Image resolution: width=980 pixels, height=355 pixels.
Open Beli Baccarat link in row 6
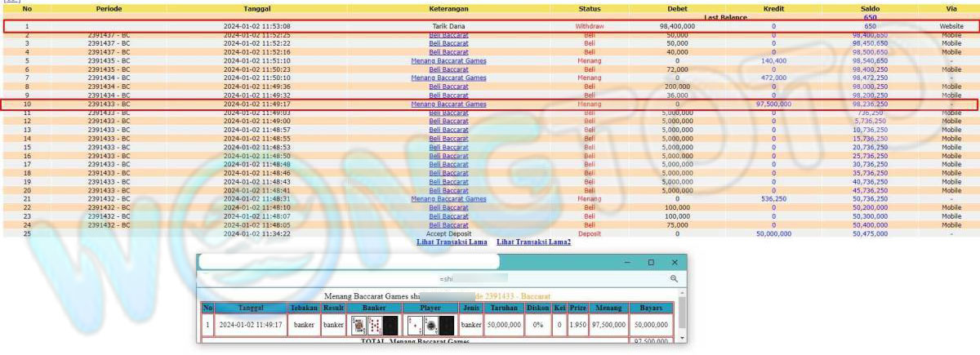click(448, 70)
